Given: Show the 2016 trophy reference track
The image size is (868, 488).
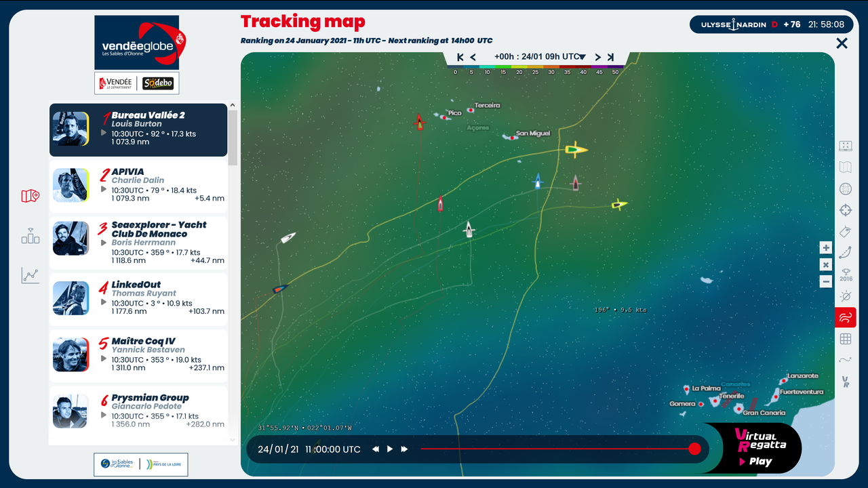Looking at the screenshot, I should pyautogui.click(x=846, y=274).
